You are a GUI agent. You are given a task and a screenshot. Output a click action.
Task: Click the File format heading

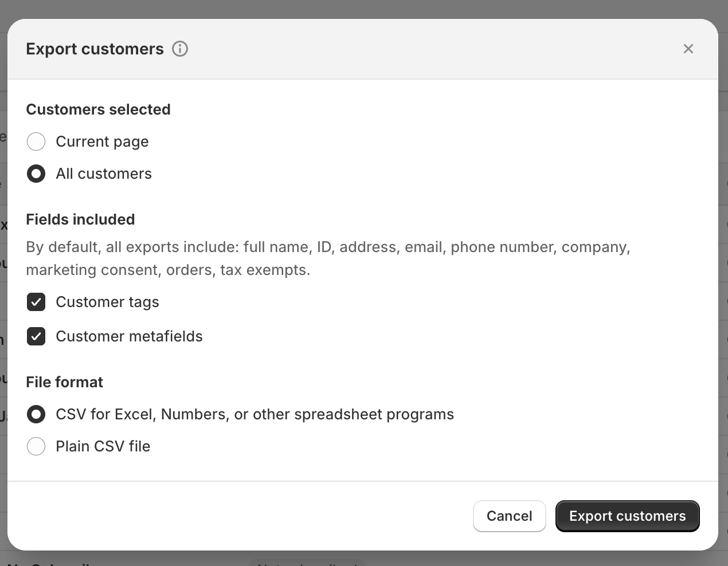click(x=64, y=382)
